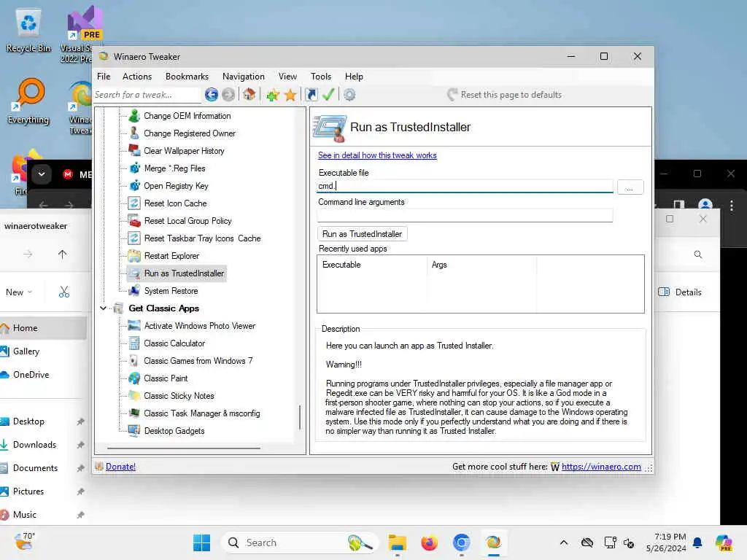Click Reset this page to defaults

pos(505,94)
